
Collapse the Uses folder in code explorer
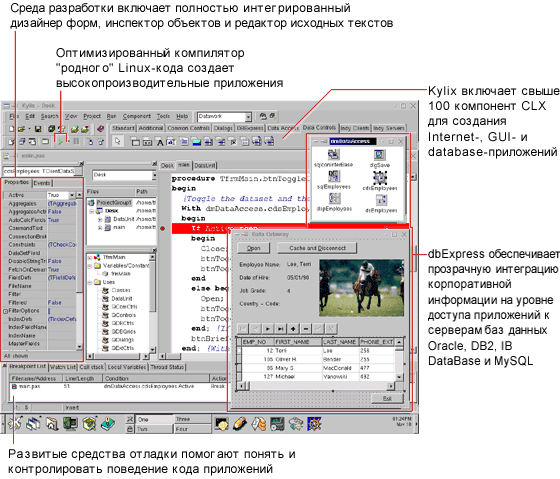pyautogui.click(x=90, y=282)
